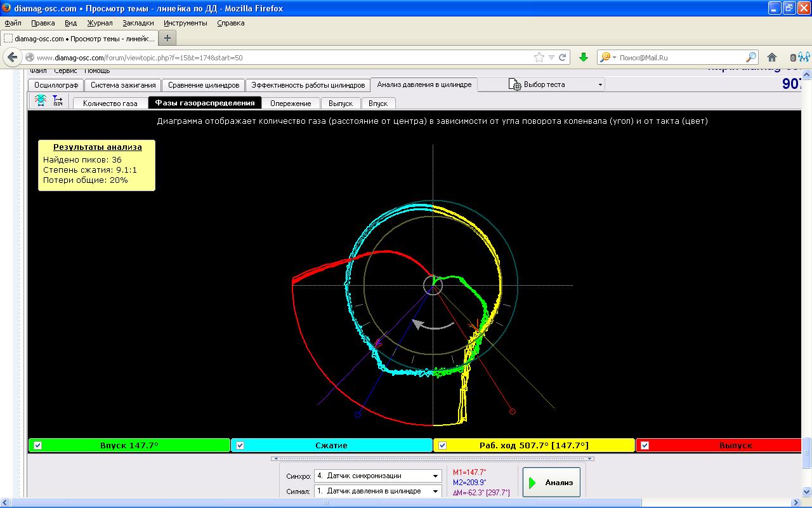Click the red circle marker M1 handle

click(x=513, y=411)
